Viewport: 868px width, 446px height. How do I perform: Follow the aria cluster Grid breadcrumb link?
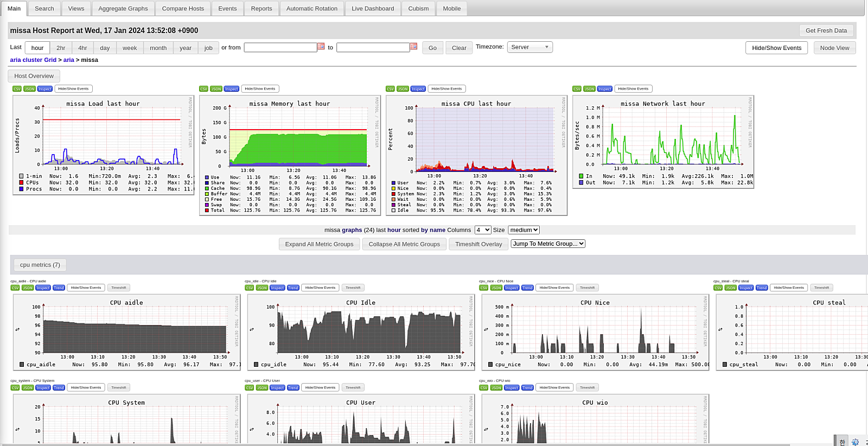33,60
